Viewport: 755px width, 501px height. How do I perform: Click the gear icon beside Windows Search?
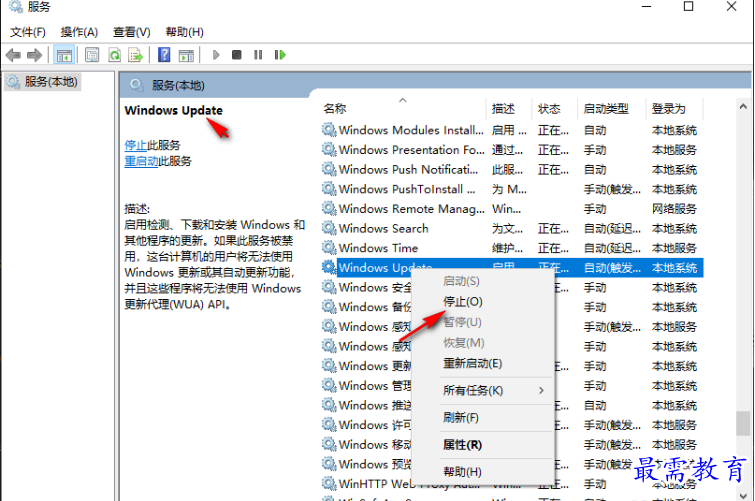(x=329, y=228)
